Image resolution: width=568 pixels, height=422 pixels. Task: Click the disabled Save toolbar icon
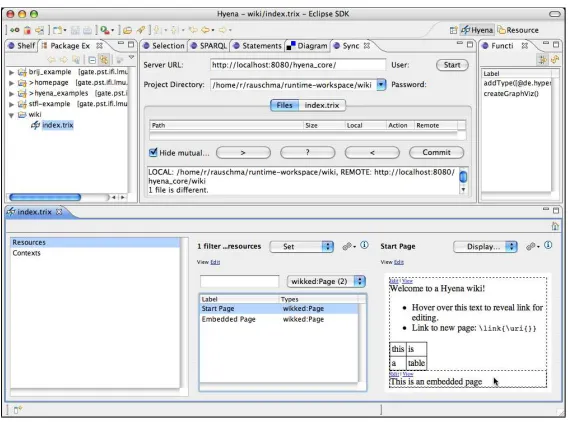pyautogui.click(x=75, y=30)
